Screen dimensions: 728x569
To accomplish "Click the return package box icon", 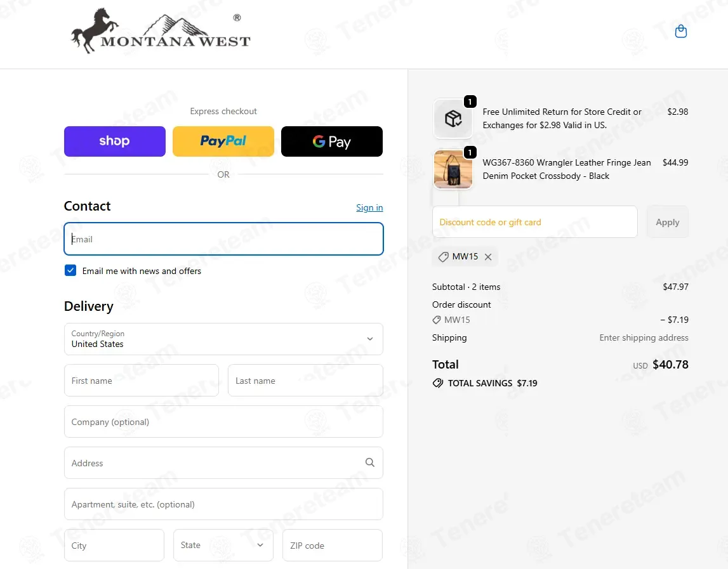I will click(453, 119).
